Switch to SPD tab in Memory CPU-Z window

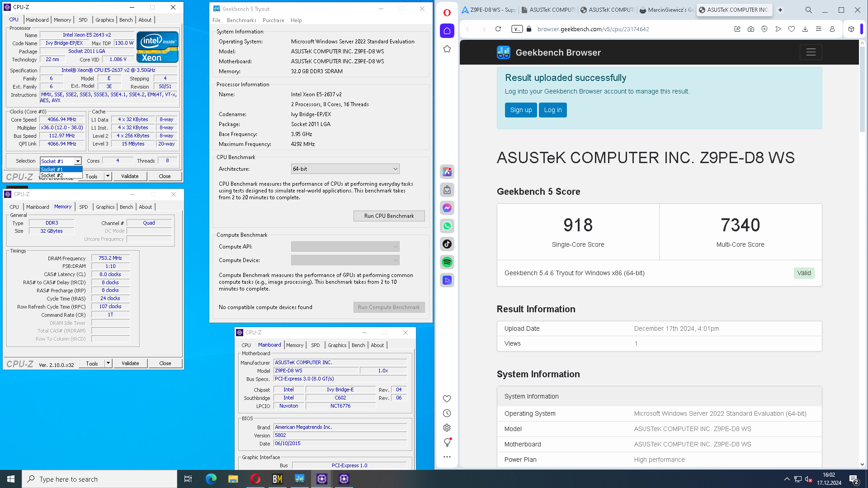pyautogui.click(x=84, y=207)
